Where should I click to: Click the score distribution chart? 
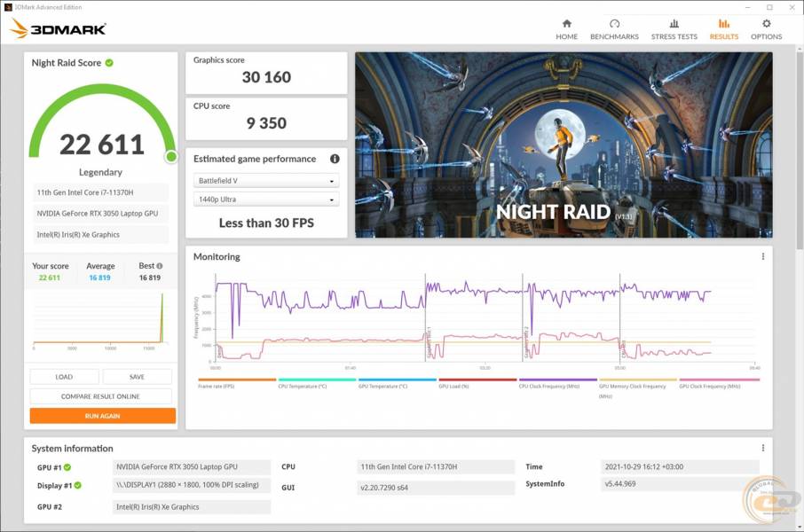click(x=100, y=320)
